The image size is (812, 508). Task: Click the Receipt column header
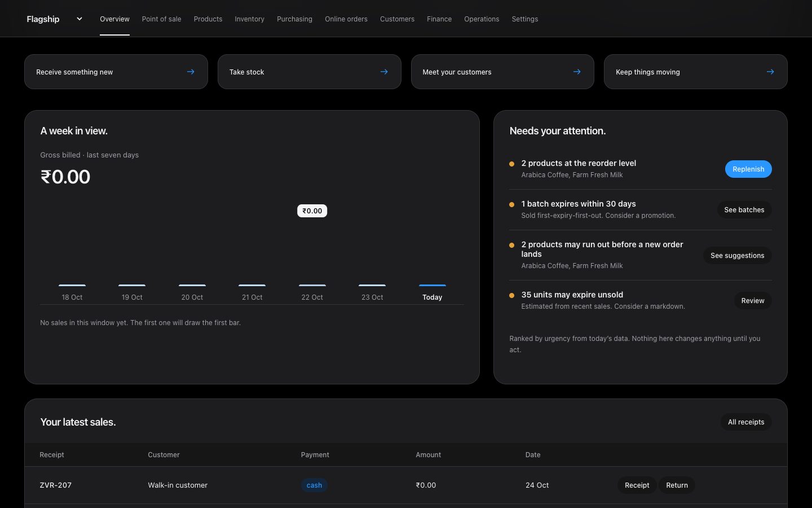click(52, 454)
